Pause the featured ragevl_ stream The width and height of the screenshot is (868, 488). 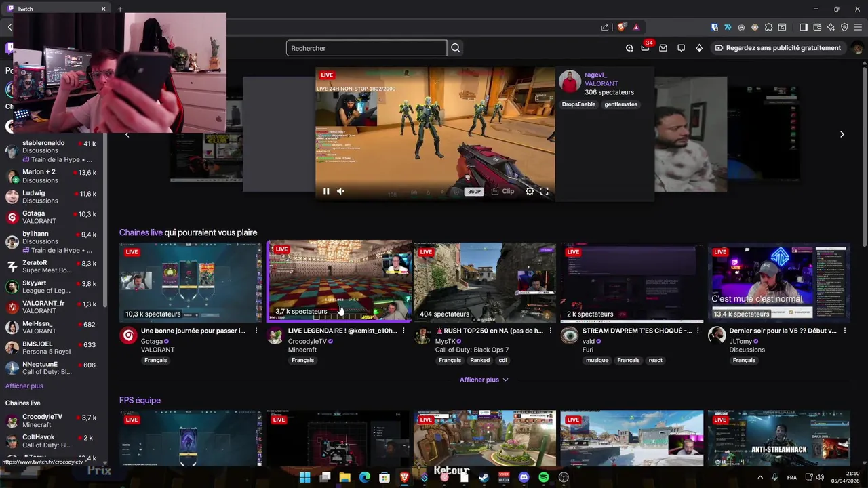(x=326, y=191)
